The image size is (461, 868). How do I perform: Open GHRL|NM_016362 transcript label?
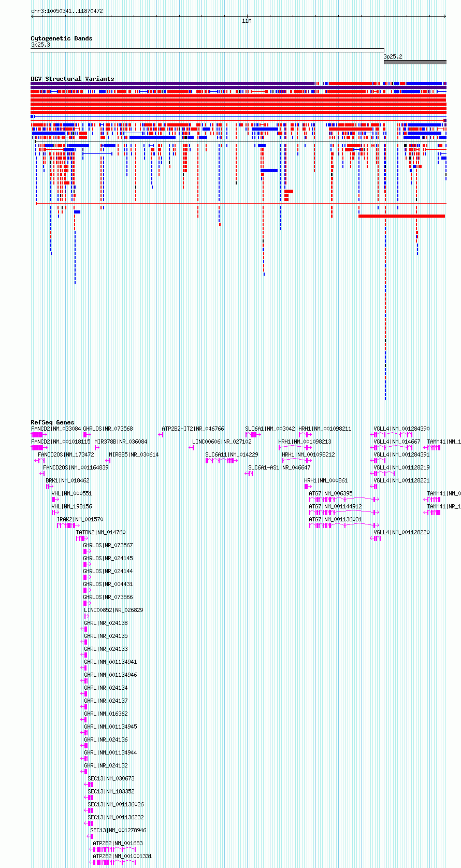[106, 714]
